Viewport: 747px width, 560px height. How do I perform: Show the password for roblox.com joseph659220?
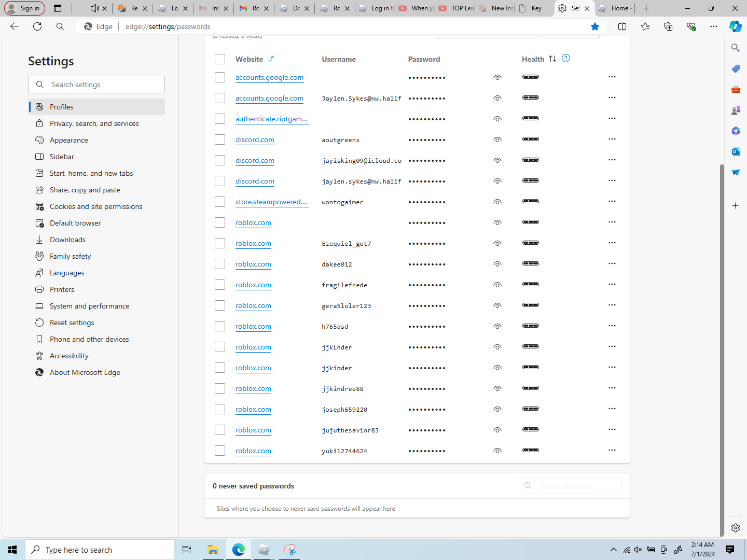pos(497,409)
